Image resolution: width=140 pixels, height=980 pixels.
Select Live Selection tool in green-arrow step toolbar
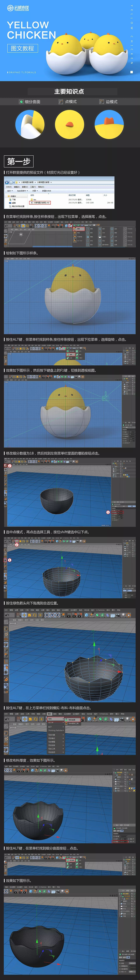(19, 615)
